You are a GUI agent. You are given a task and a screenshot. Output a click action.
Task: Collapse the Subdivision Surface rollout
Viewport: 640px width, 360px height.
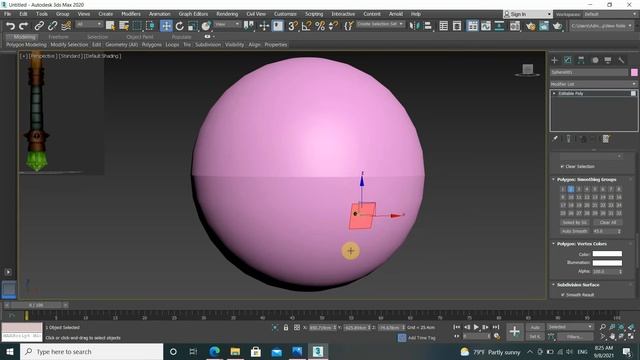[x=578, y=284]
